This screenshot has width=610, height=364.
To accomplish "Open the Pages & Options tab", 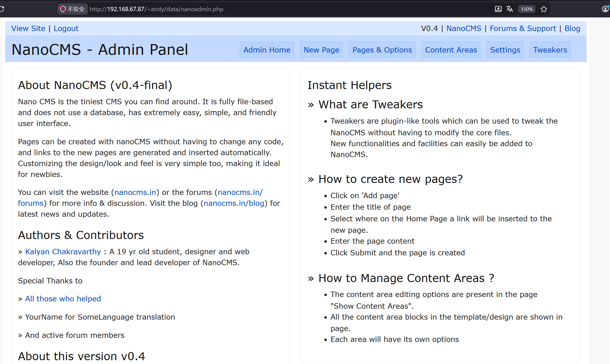I will tap(382, 50).
